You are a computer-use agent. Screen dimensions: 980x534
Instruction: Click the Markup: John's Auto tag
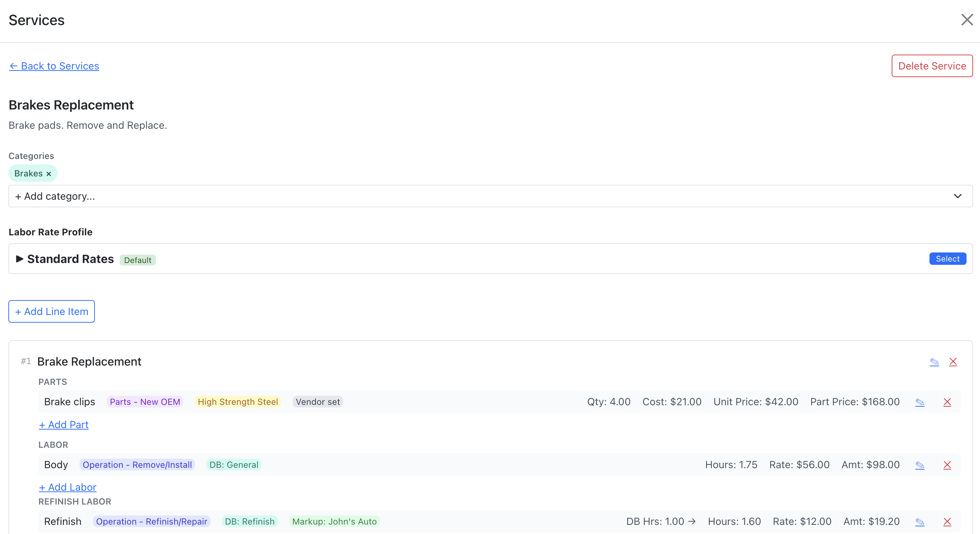(334, 521)
